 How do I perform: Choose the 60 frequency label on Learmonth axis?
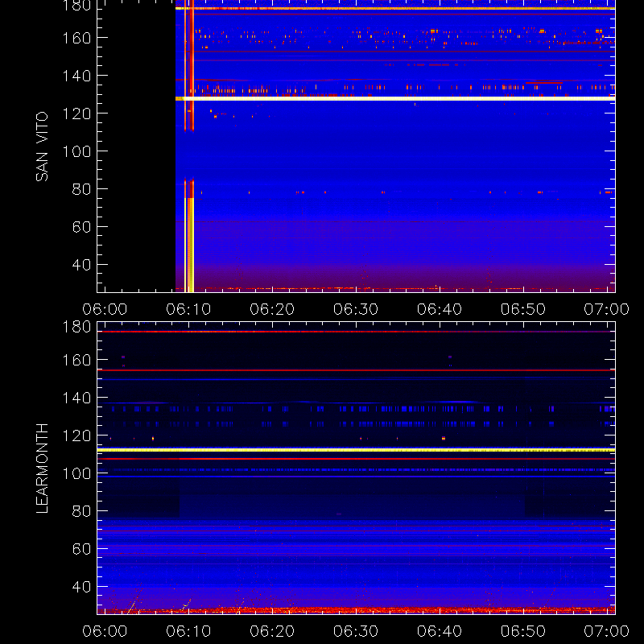[x=81, y=549]
